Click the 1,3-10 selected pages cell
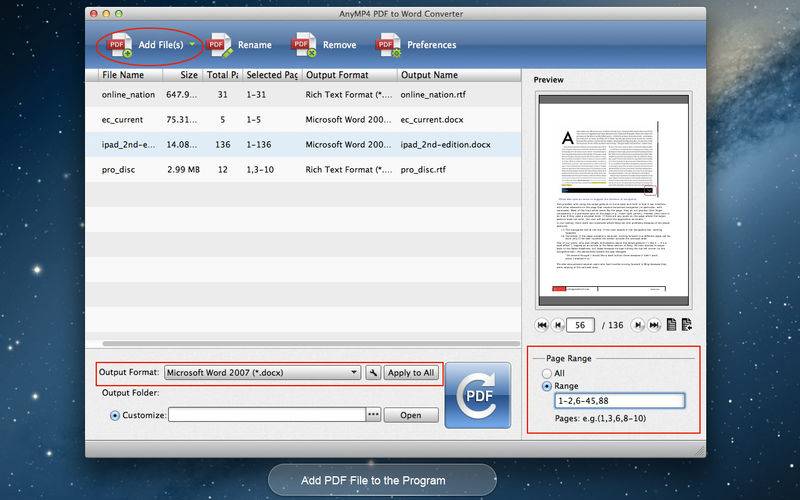 (x=260, y=169)
